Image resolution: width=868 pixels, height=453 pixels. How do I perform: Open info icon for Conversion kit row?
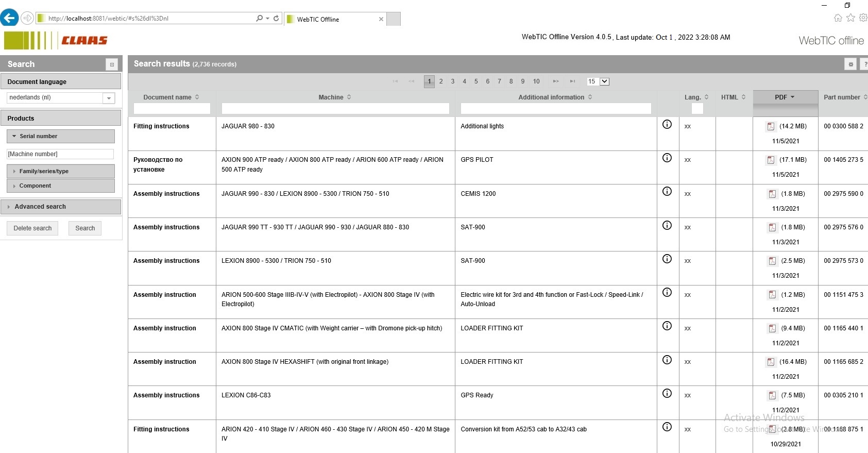click(x=667, y=427)
